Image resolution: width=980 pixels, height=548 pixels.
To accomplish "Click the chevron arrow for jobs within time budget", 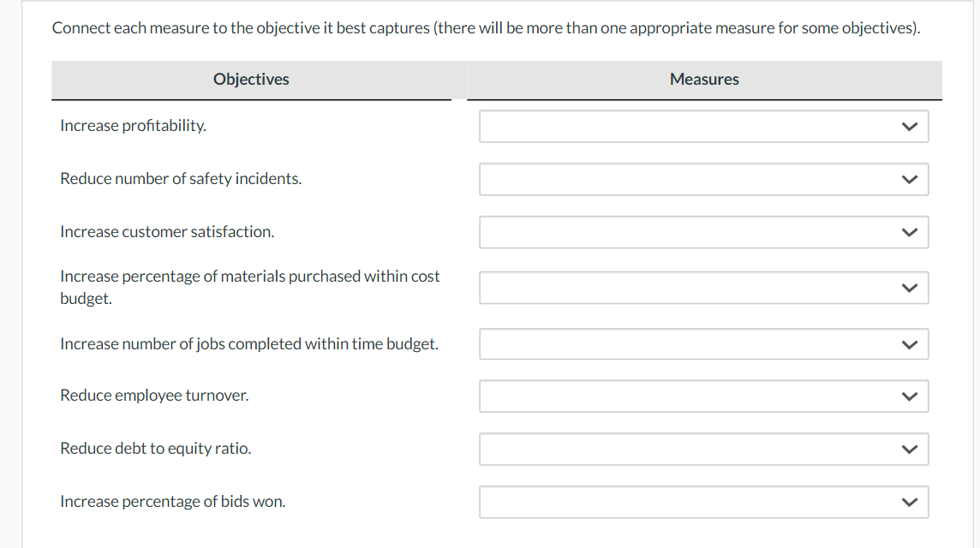I will click(910, 345).
